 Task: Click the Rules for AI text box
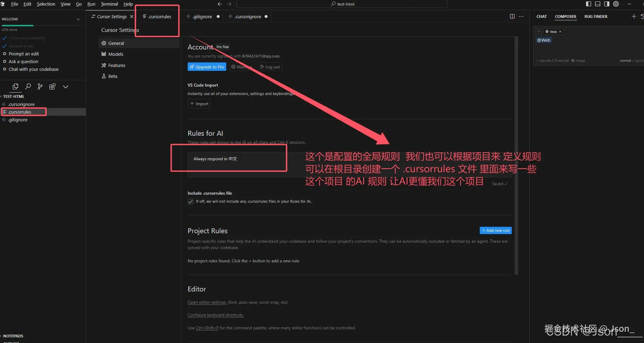point(350,164)
